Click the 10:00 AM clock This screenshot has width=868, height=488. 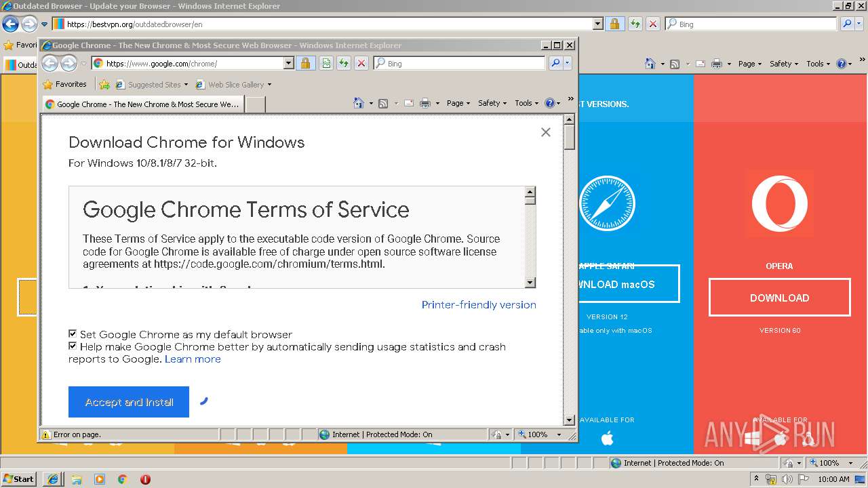coord(833,479)
